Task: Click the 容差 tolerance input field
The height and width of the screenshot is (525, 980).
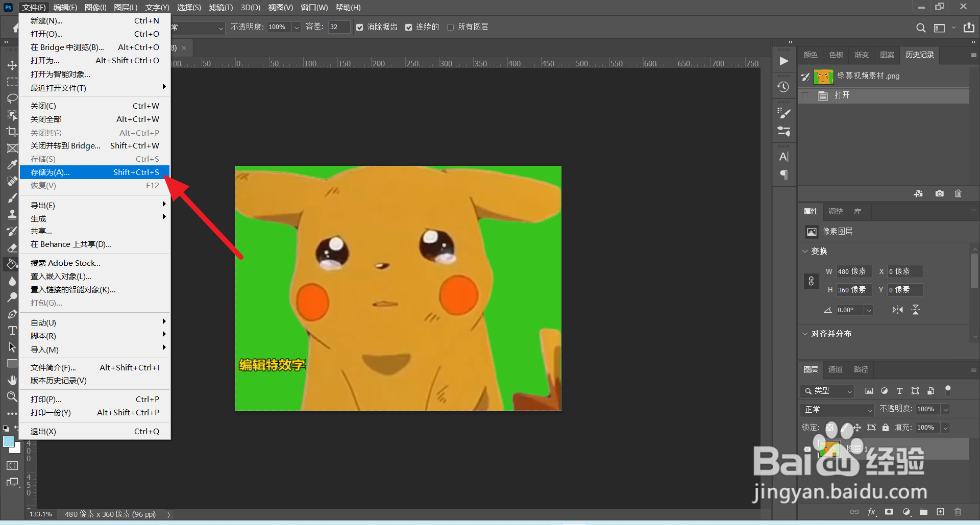Action: [338, 27]
